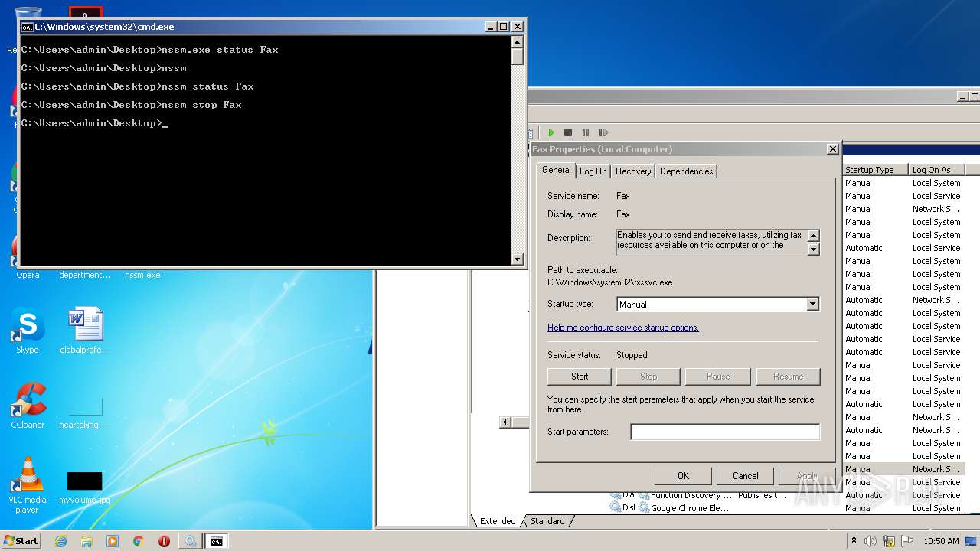This screenshot has width=980, height=551.
Task: Click the Start menu button
Action: (x=21, y=541)
